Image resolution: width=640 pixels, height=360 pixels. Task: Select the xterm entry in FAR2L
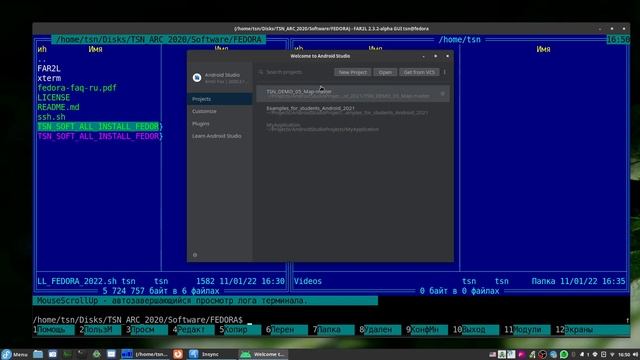[49, 78]
